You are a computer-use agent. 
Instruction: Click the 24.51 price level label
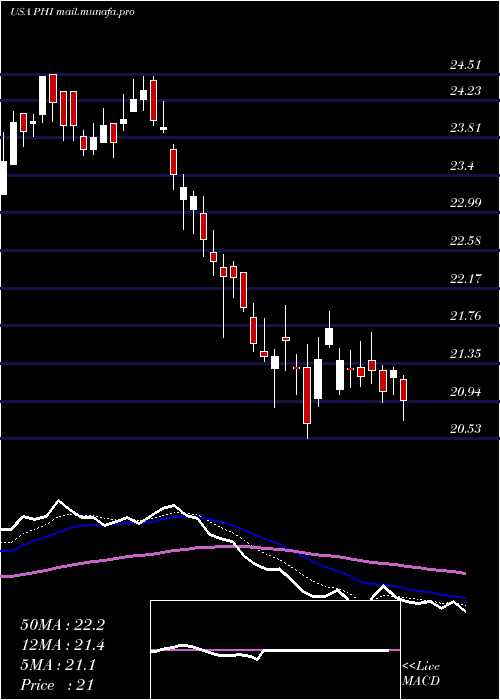465,65
